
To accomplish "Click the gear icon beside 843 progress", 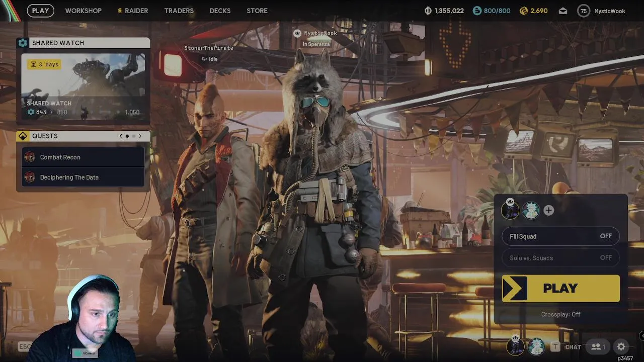I will tap(31, 112).
